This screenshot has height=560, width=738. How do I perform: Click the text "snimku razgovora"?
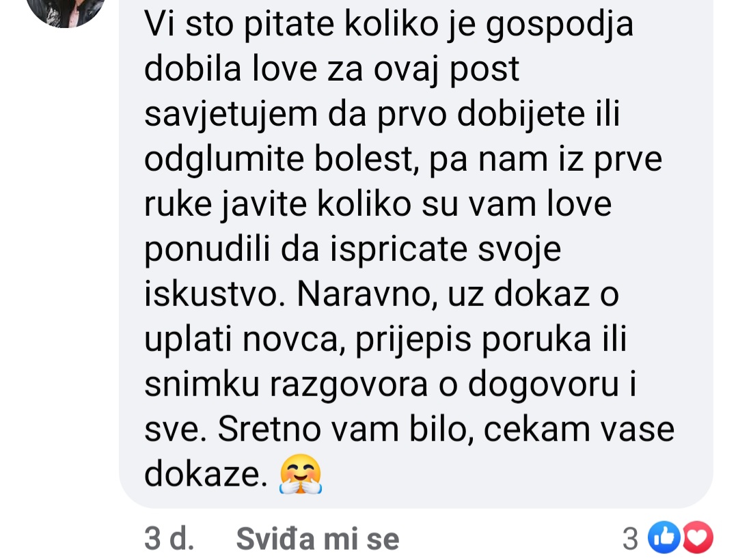(286, 384)
